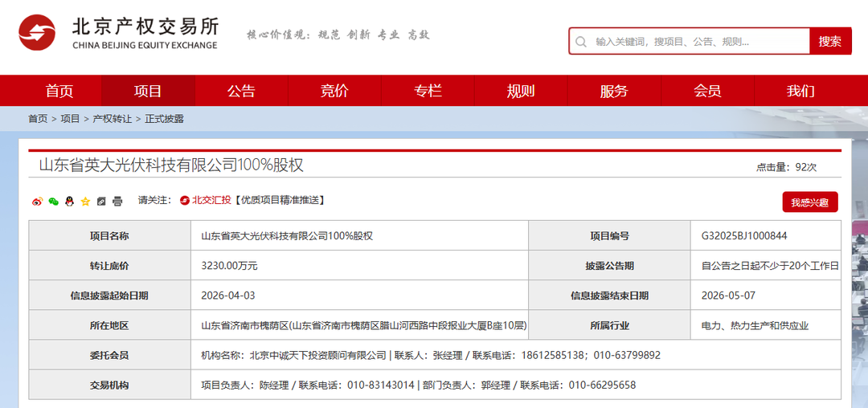The height and width of the screenshot is (408, 868).
Task: Share the project to Weibo
Action: (x=37, y=201)
